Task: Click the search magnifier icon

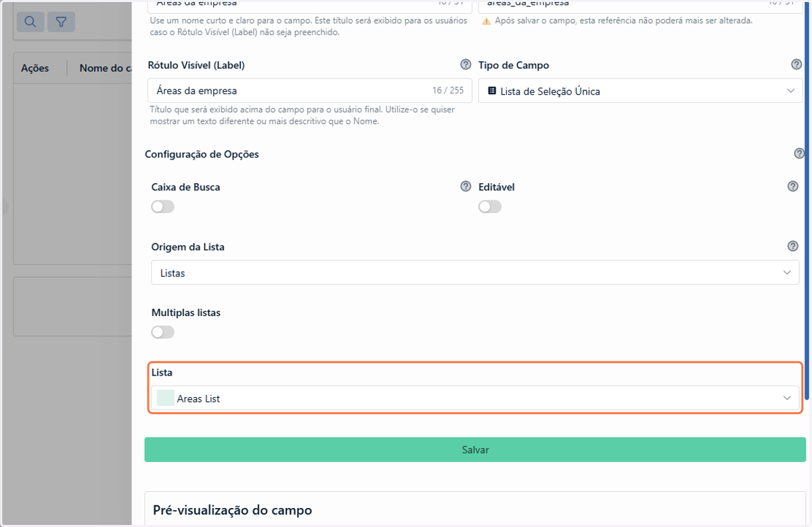Action: [x=30, y=22]
